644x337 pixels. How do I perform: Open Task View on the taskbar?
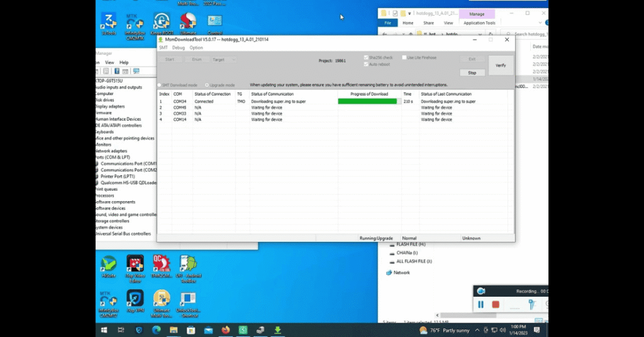(121, 330)
